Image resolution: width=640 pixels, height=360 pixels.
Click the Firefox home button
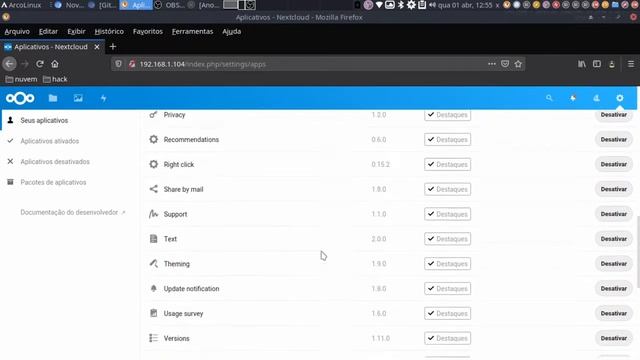click(55, 64)
